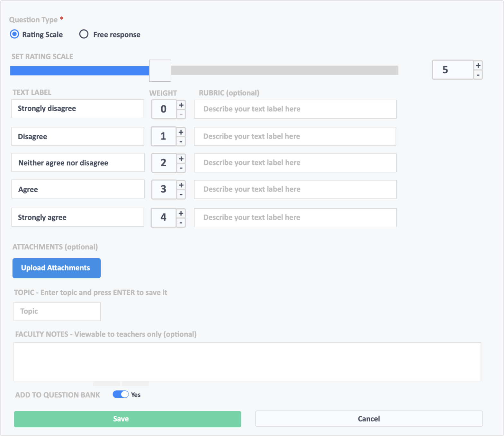Screen dimensions: 504x436
Task: Click the rubric field for the Agree row
Action: coord(295,189)
